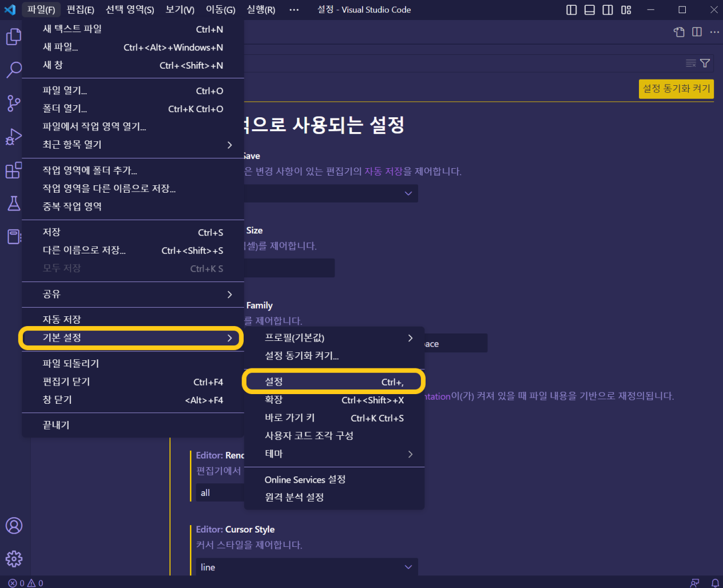Image resolution: width=723 pixels, height=588 pixels.
Task: Split the editor right icon
Action: click(697, 32)
